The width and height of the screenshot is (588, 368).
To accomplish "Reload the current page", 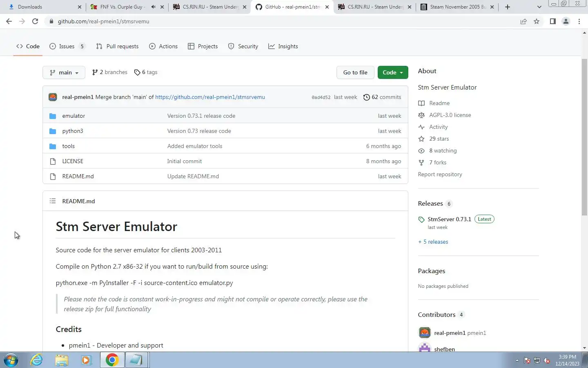I will (x=35, y=21).
